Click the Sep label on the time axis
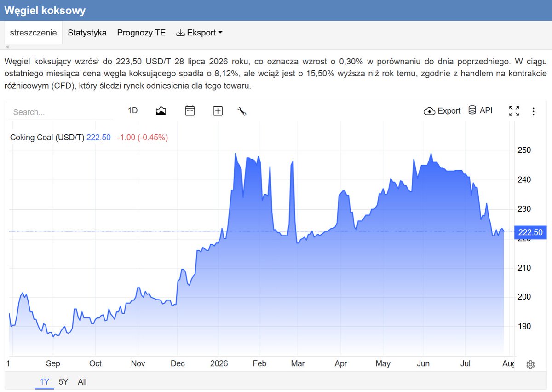The width and height of the screenshot is (552, 392). [x=53, y=363]
